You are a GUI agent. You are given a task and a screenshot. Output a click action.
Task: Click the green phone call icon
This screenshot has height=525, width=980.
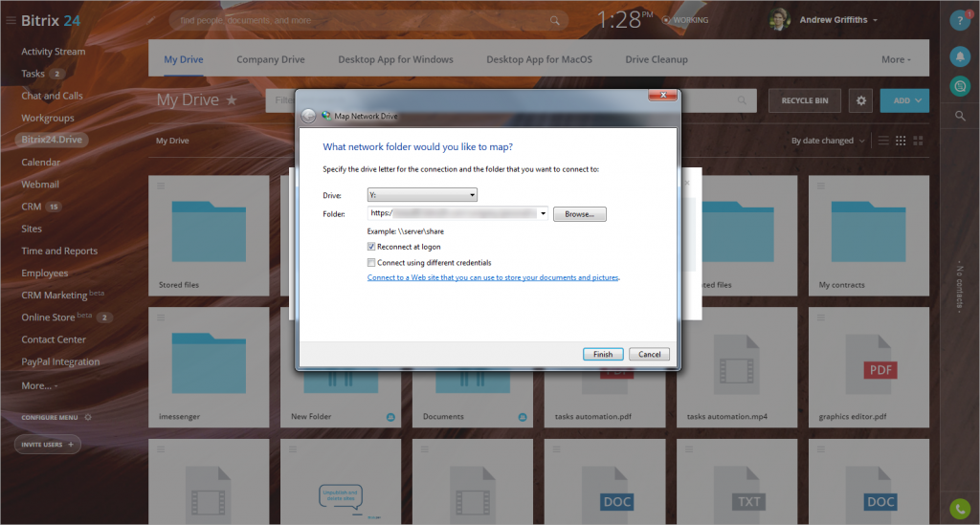pos(960,509)
